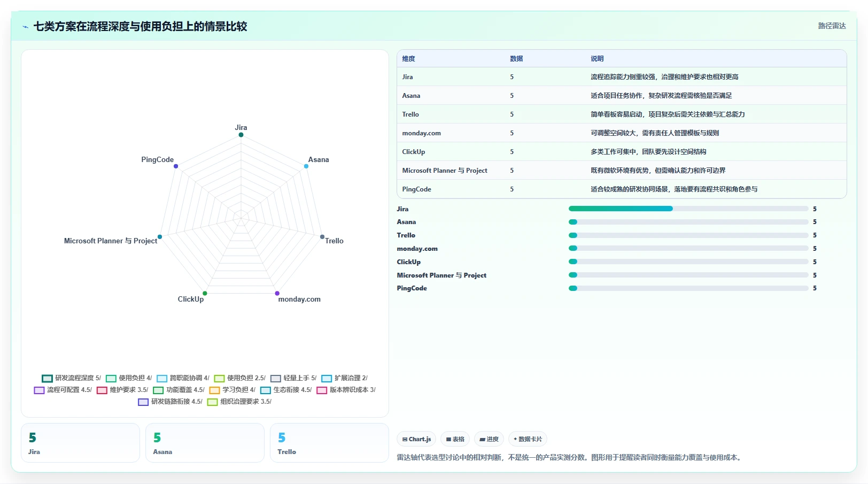Click the 学习负担 4/ orange legend swatch
Screen dimensions: 868x484
click(x=215, y=390)
